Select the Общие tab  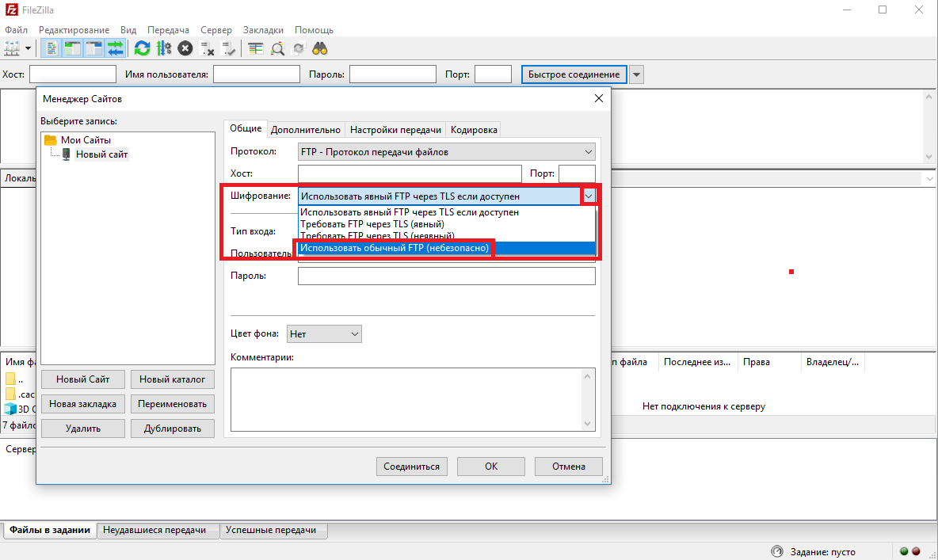(246, 128)
